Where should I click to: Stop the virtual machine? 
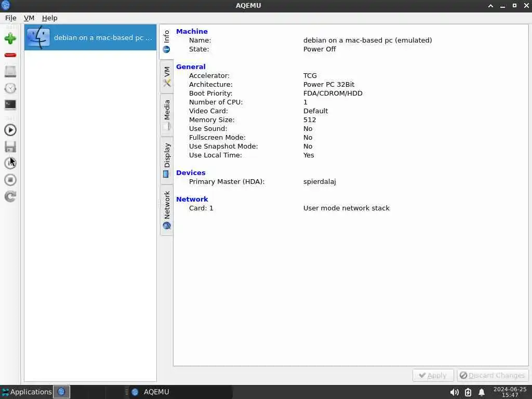(x=10, y=180)
